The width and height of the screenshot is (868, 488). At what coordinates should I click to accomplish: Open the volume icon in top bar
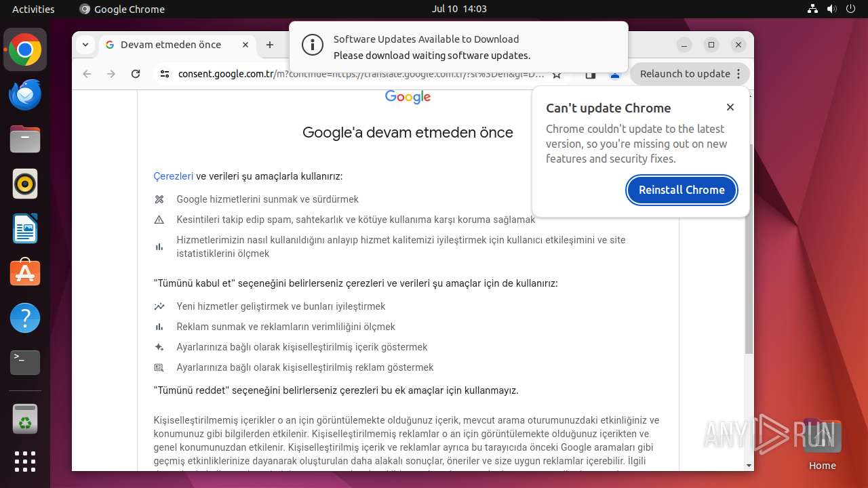point(832,9)
